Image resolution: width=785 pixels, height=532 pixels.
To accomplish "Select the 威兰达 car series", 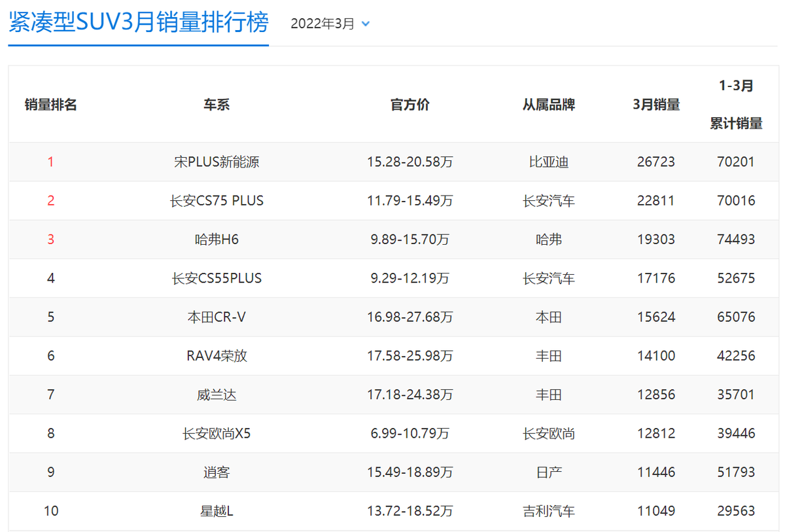I will click(217, 395).
